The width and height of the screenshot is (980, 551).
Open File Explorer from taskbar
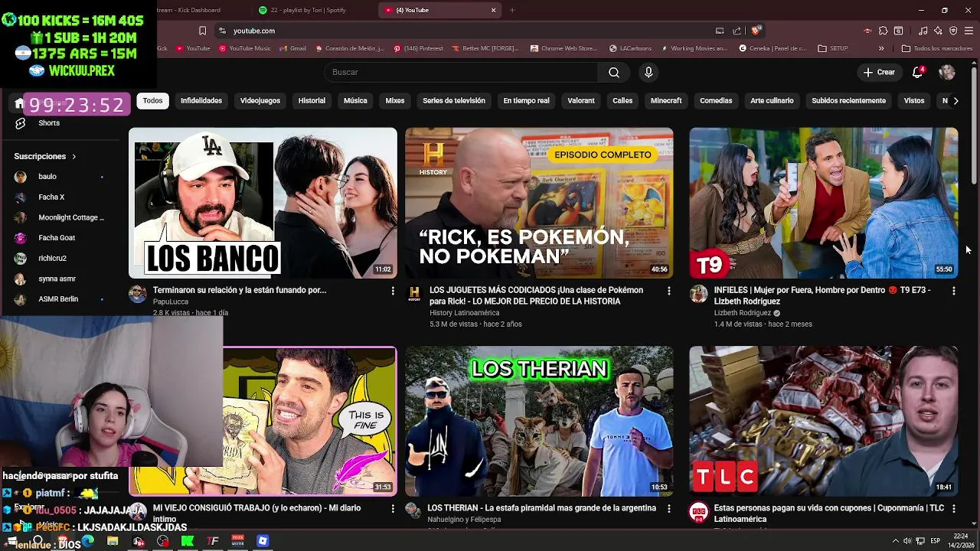click(113, 541)
